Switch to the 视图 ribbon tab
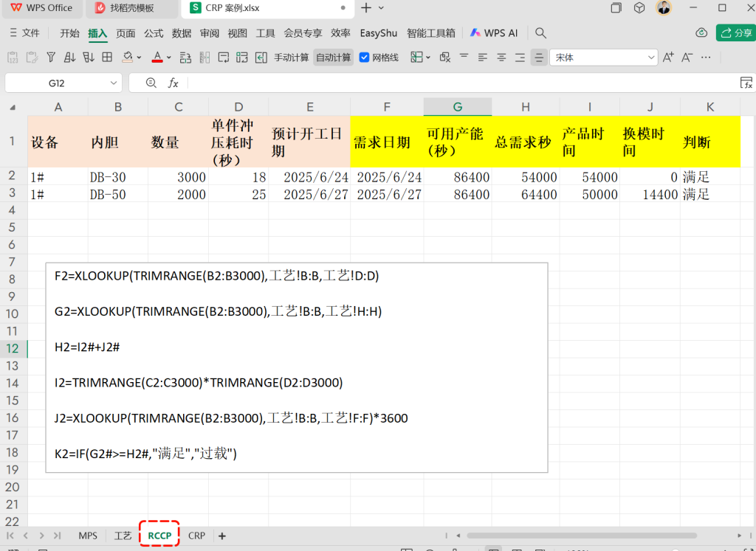Image resolution: width=756 pixels, height=551 pixels. point(237,32)
